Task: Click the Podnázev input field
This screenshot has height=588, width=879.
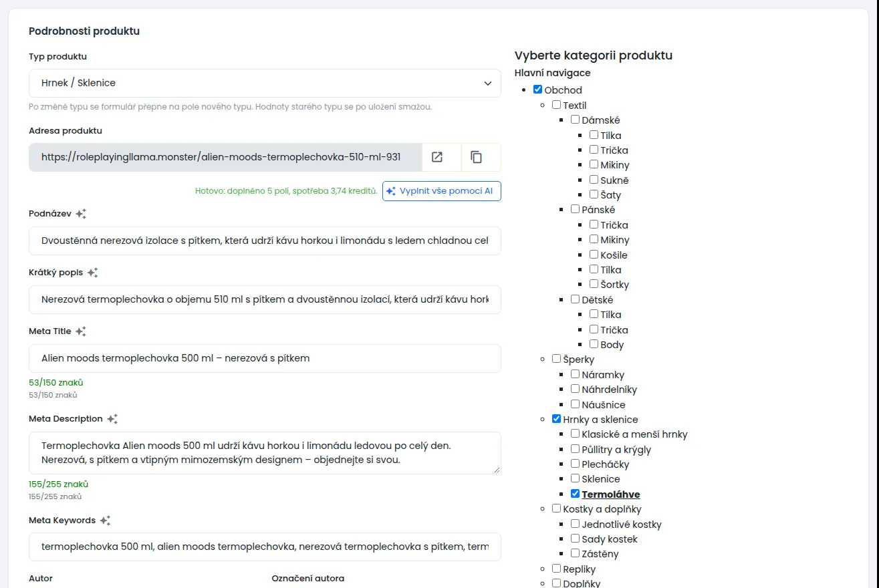Action: click(265, 241)
